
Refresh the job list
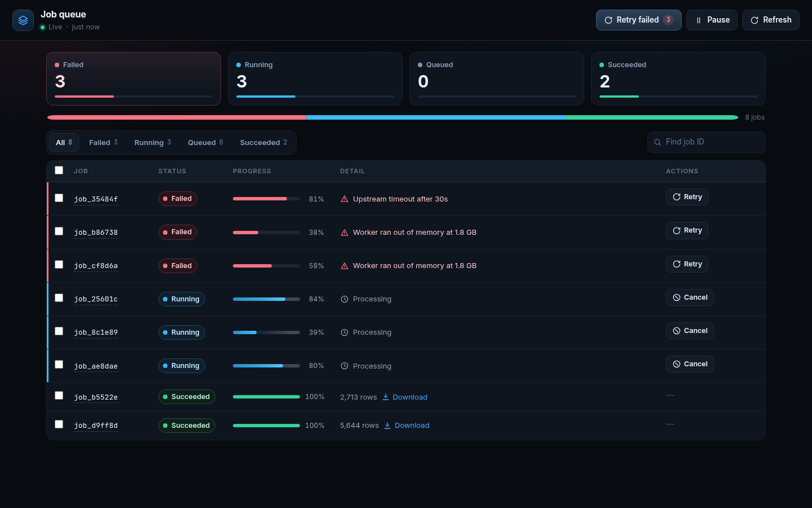(x=770, y=20)
